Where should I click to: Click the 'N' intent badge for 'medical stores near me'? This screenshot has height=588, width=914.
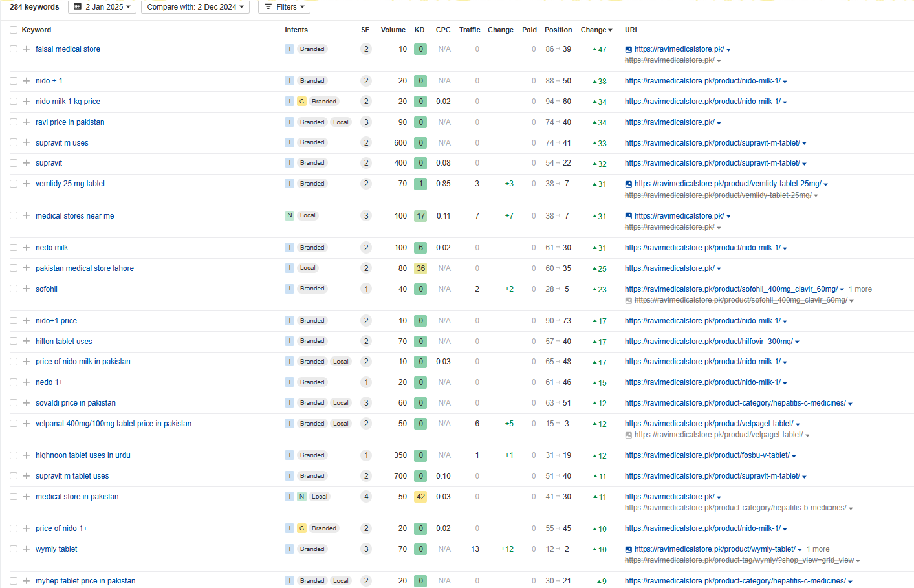(289, 216)
